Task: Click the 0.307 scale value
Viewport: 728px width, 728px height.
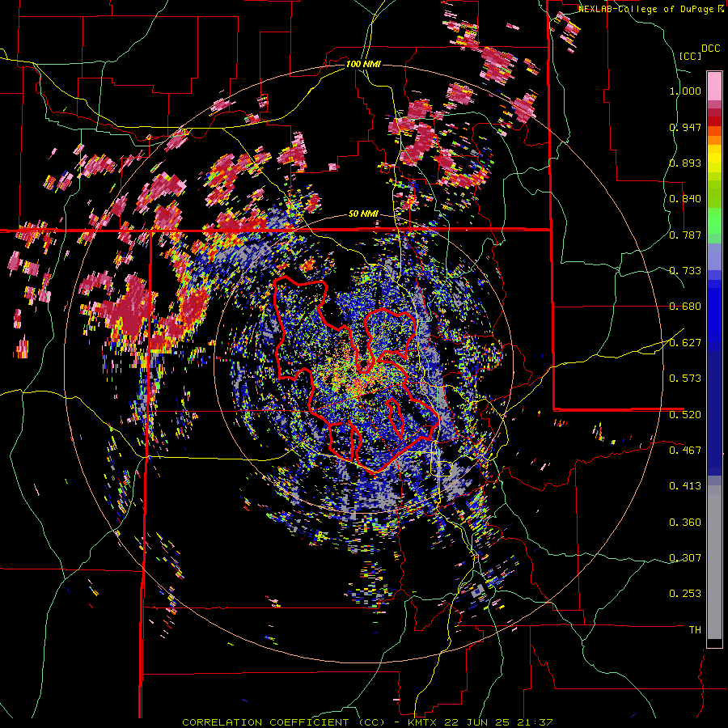Action: click(x=685, y=558)
